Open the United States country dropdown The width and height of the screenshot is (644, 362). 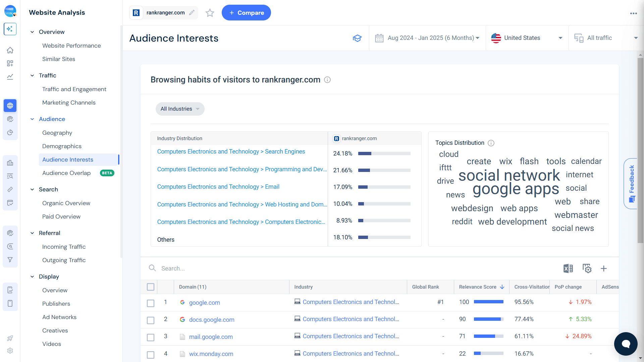coord(527,38)
